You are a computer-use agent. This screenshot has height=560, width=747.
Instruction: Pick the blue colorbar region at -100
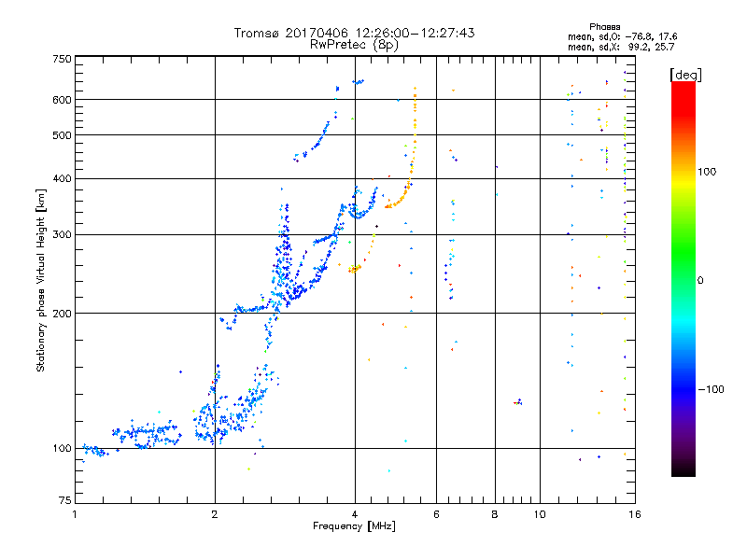(x=683, y=388)
